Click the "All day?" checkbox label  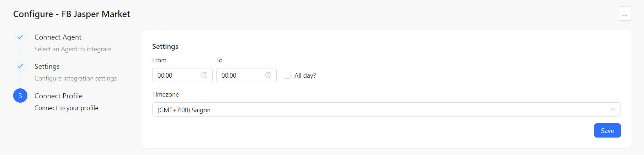[x=305, y=76]
